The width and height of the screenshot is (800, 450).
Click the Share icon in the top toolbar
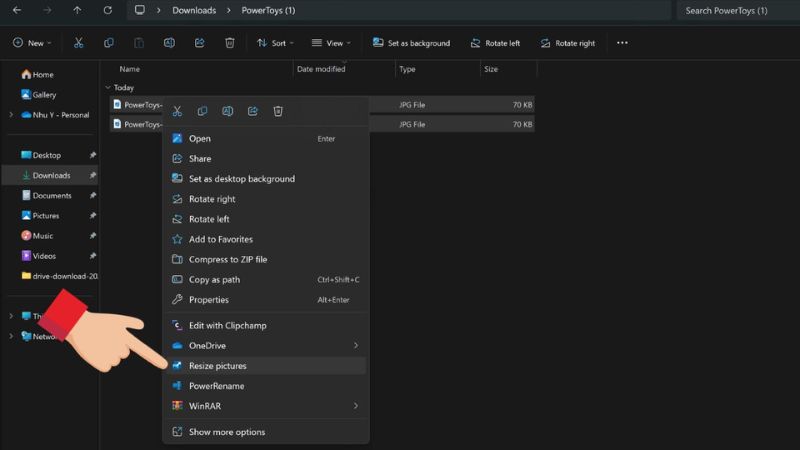(x=199, y=43)
